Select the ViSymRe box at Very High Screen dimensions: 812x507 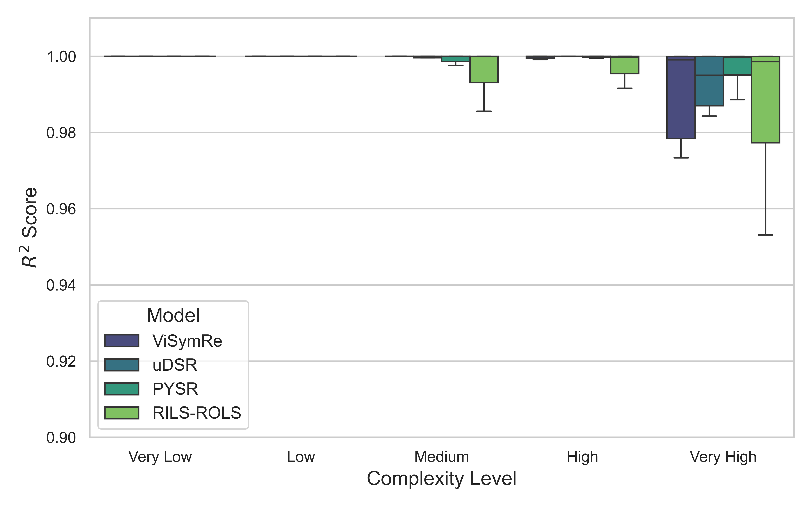coord(681,99)
